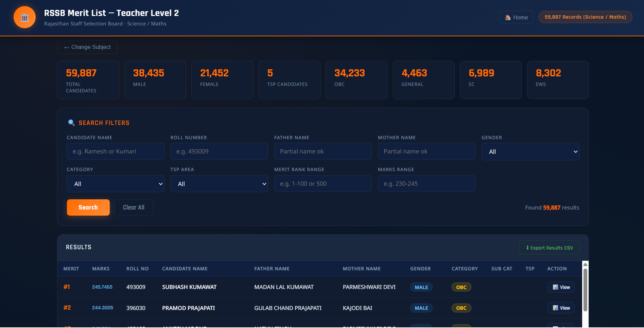Image resolution: width=644 pixels, height=328 pixels.
Task: Focus the Candidate Name field
Action: point(116,151)
